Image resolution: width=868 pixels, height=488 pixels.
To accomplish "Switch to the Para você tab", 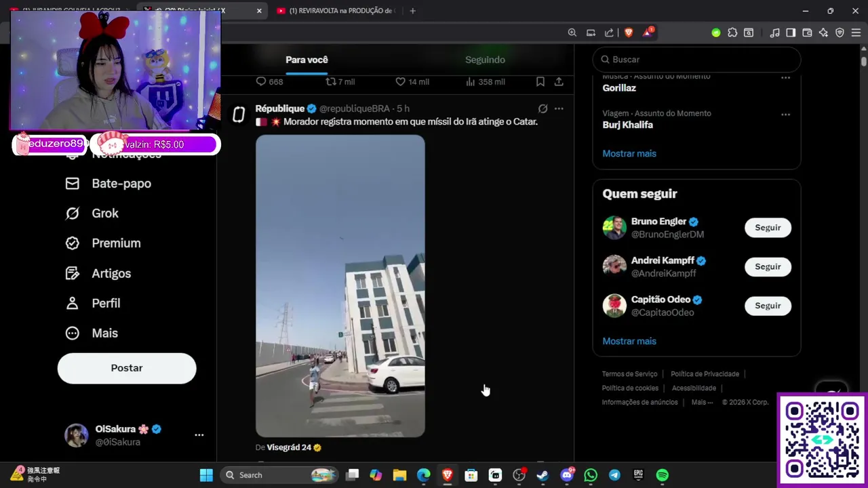I will pos(307,60).
